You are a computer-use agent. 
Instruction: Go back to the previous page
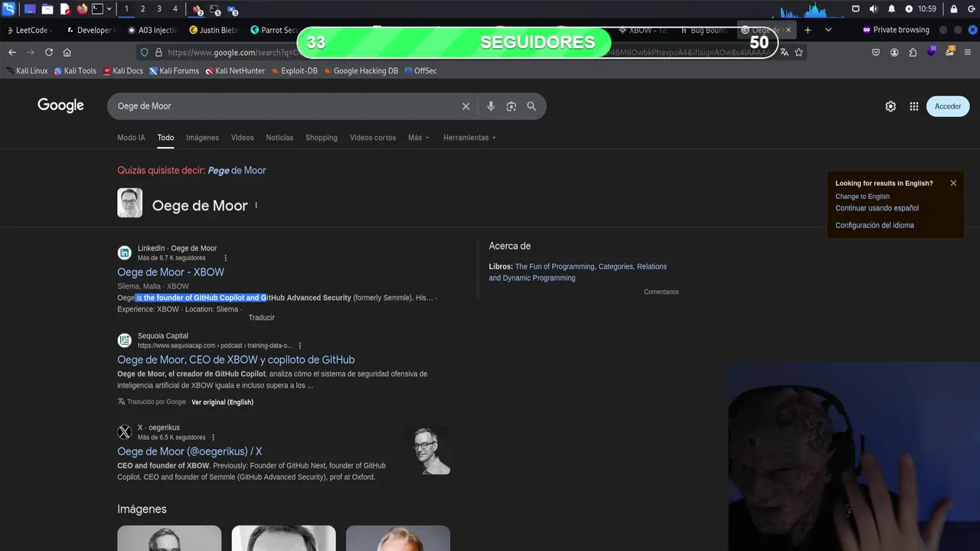pos(12,52)
